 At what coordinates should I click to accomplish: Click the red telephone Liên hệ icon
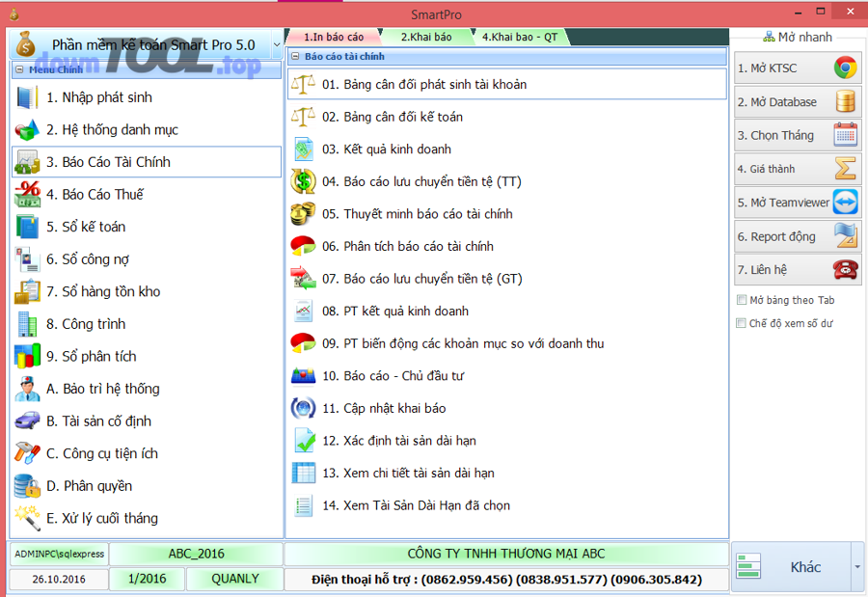coord(845,270)
